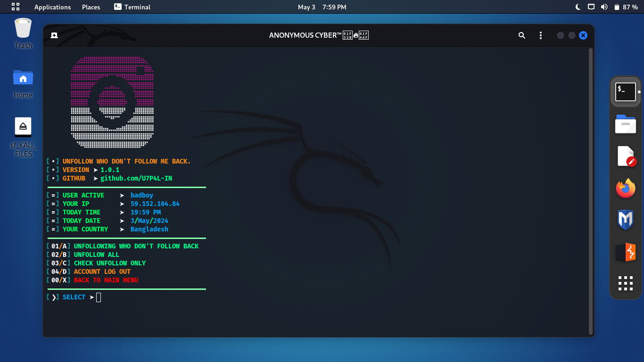Minimize the terminal window

coord(561,35)
